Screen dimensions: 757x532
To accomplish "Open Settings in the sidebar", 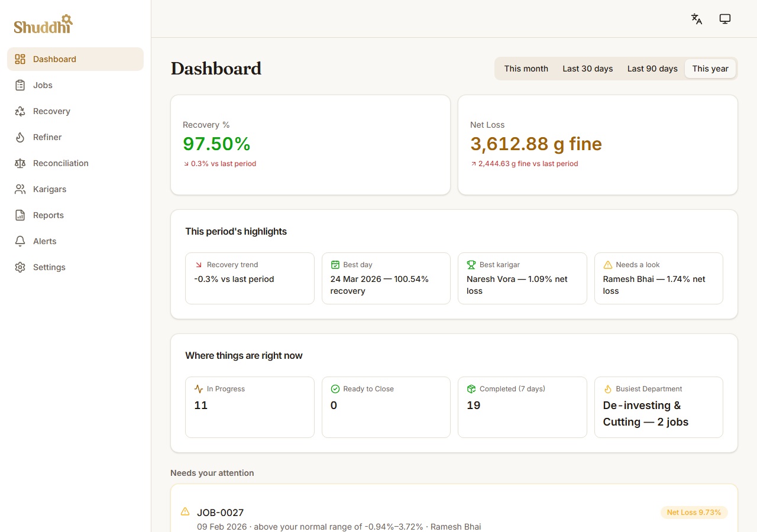I will coord(75,267).
